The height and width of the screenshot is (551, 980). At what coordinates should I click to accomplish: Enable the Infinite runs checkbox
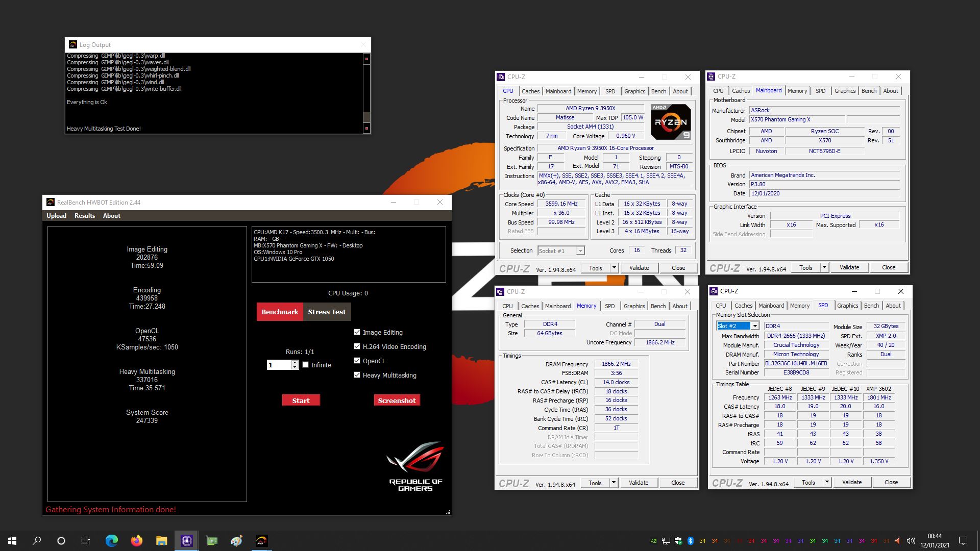306,365
